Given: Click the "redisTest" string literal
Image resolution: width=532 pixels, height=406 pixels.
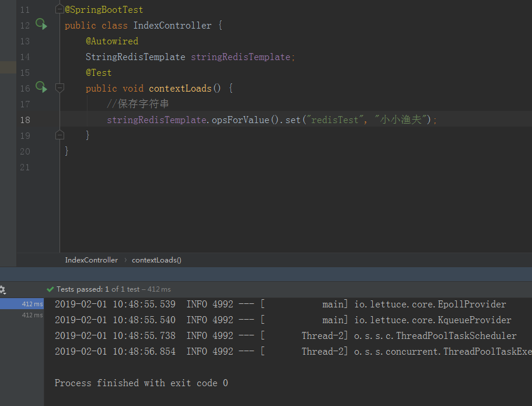Looking at the screenshot, I should coord(334,120).
